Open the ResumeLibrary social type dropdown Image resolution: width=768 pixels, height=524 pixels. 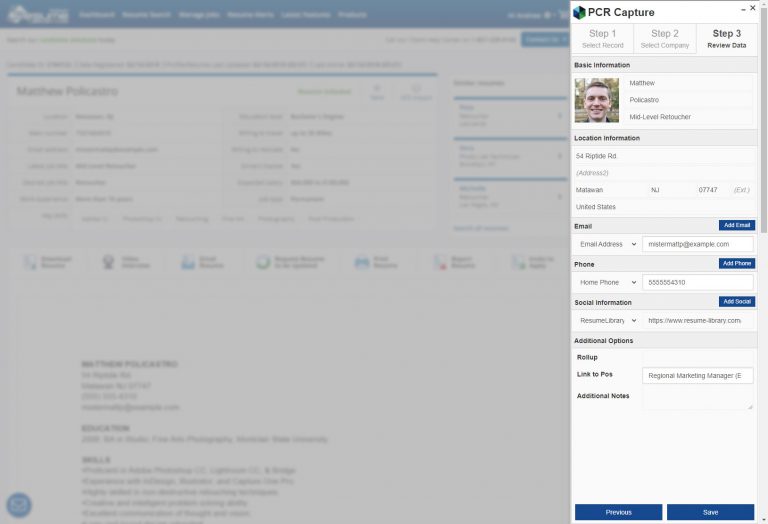pos(607,321)
